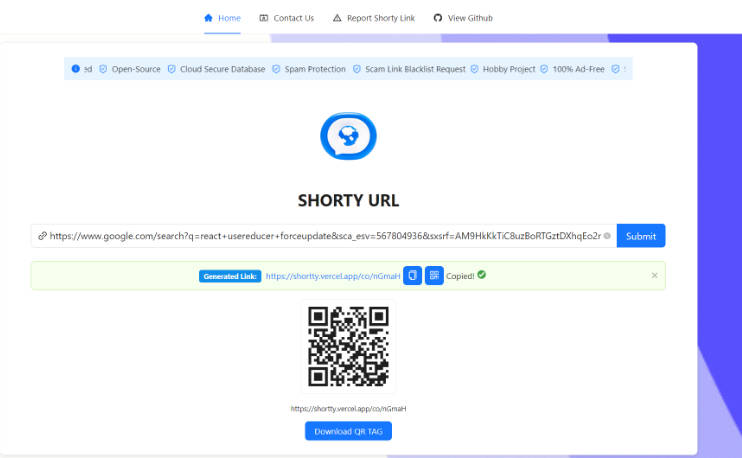742x458 pixels.
Task: Click the QR code image
Action: [348, 347]
